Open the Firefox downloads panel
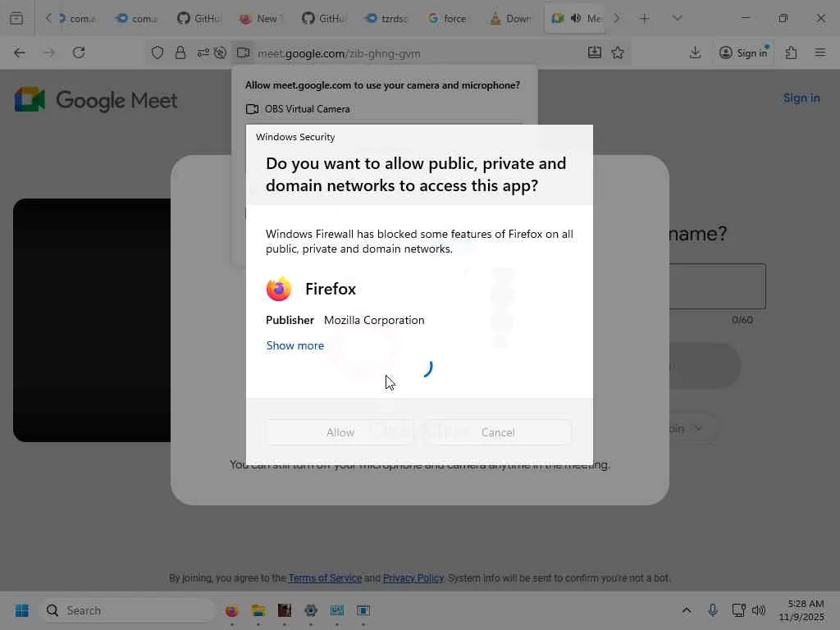Image resolution: width=840 pixels, height=630 pixels. click(x=695, y=52)
